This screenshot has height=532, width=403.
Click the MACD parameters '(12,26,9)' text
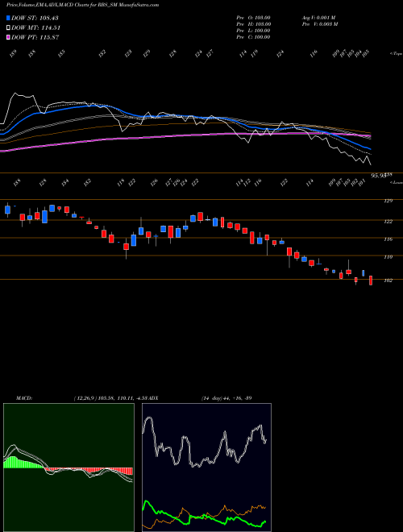pyautogui.click(x=84, y=397)
